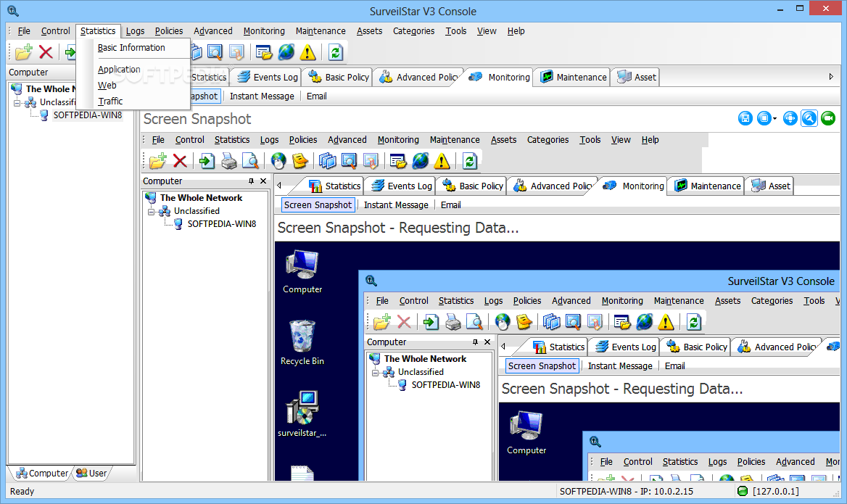The image size is (847, 504).
Task: Click the blue four-arrow pan icon
Action: [790, 118]
